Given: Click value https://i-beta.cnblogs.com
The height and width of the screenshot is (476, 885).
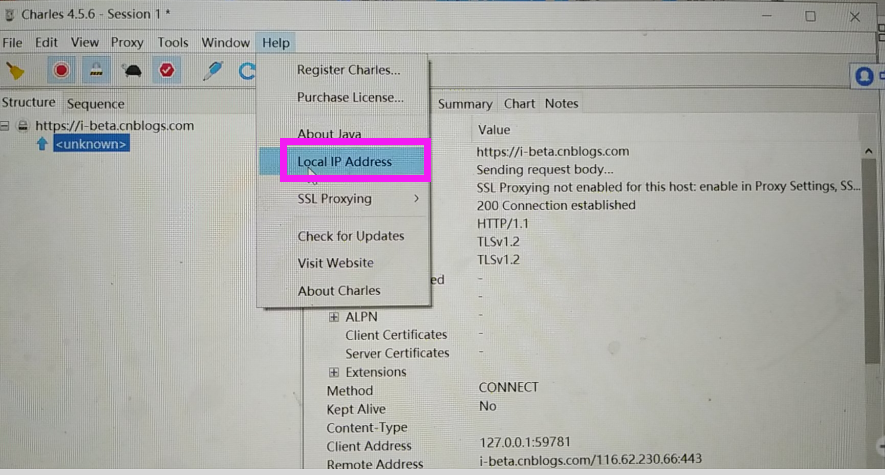Looking at the screenshot, I should [x=553, y=151].
